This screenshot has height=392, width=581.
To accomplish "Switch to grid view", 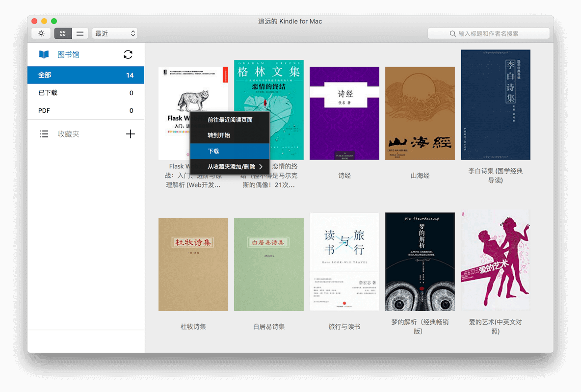I will 63,33.
